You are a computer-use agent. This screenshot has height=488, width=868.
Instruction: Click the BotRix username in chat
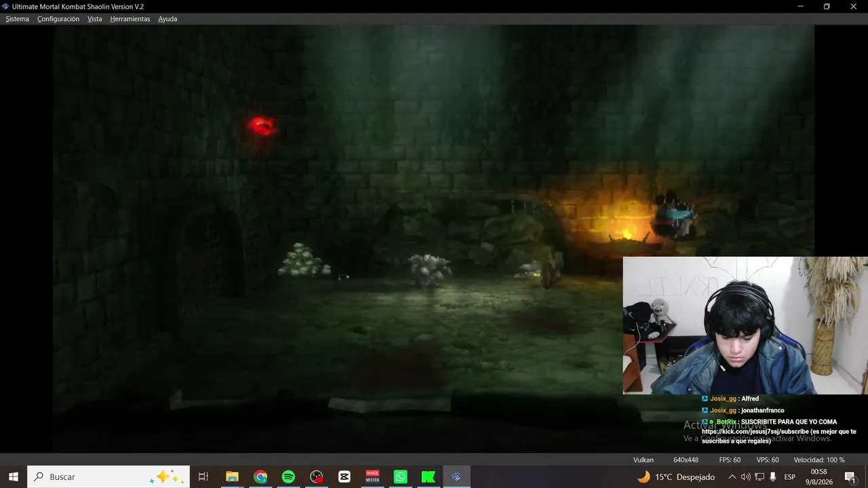(x=726, y=422)
